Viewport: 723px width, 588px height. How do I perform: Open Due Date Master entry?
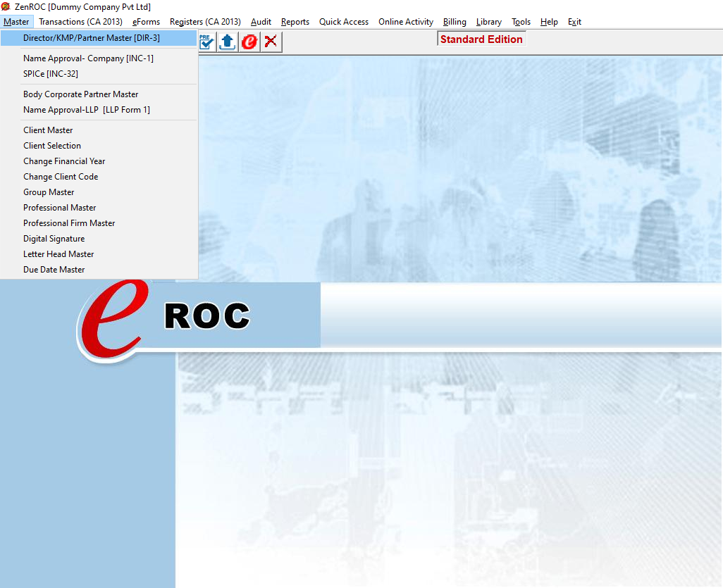(99, 270)
